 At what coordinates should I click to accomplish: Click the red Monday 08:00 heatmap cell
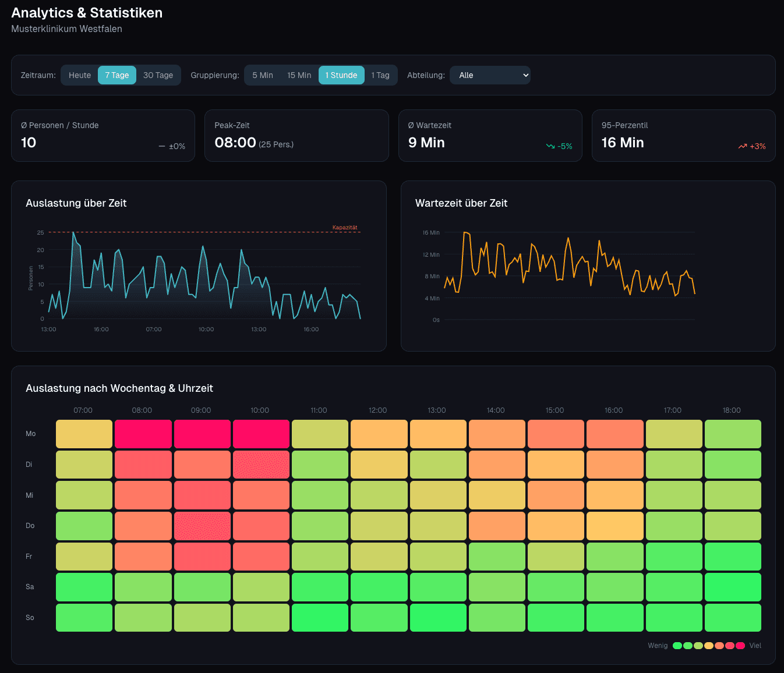pos(143,434)
